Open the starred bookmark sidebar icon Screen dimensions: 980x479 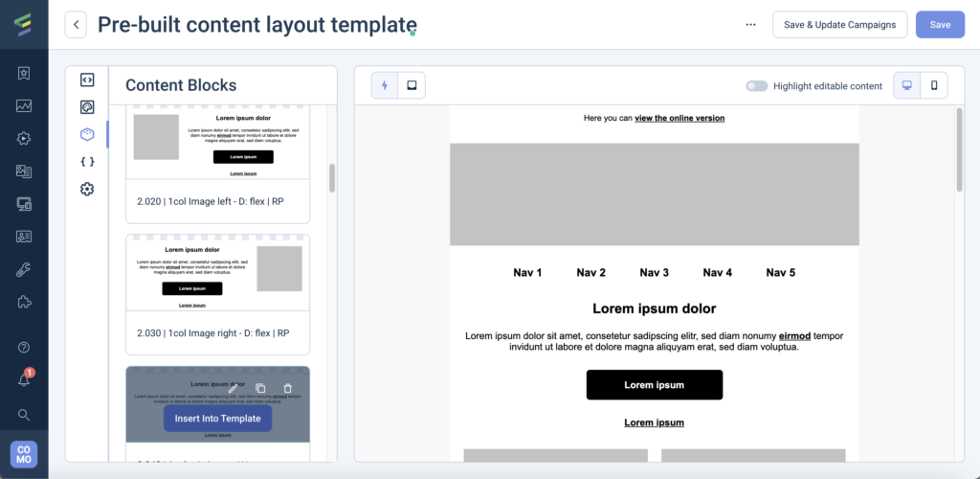coord(24,73)
